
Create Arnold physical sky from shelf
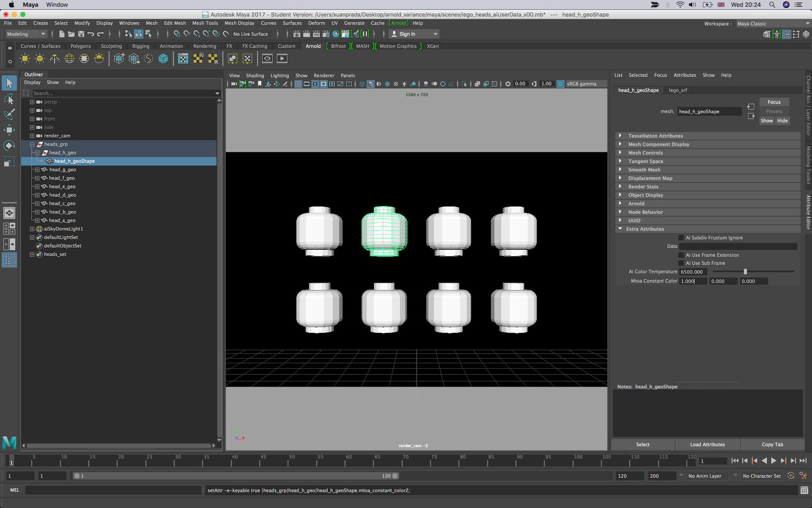pos(99,58)
